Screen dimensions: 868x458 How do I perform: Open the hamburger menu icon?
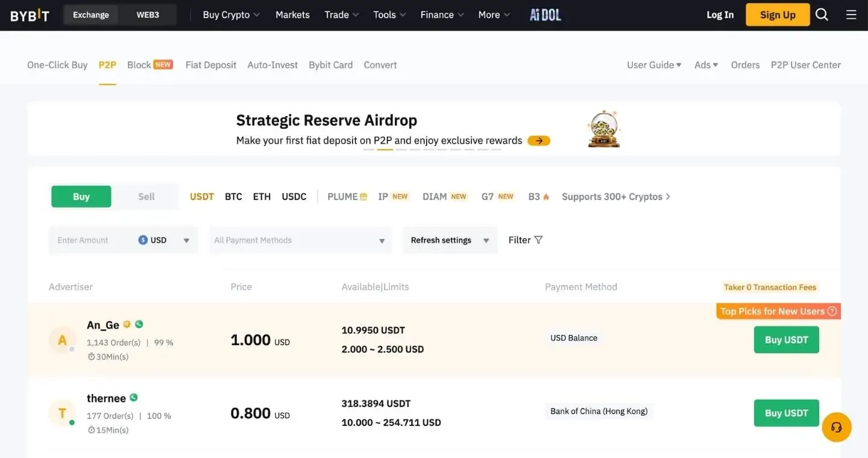click(x=851, y=14)
